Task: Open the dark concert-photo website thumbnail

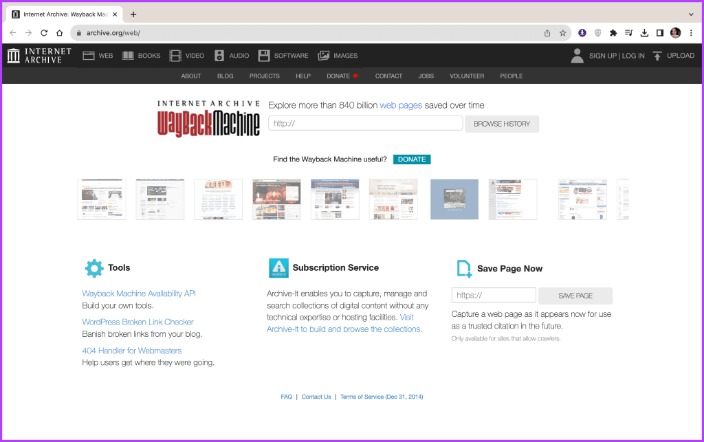Action: [x=277, y=199]
